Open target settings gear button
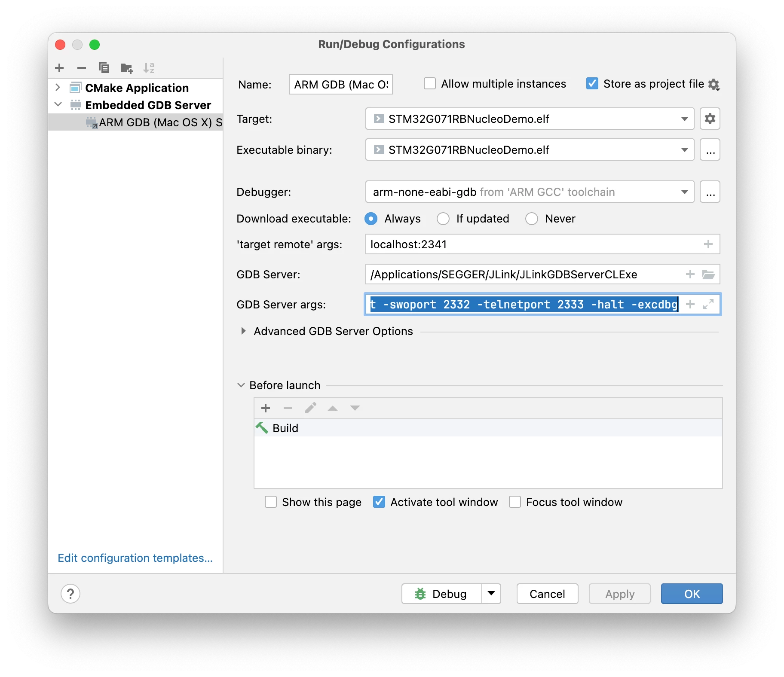 710,119
